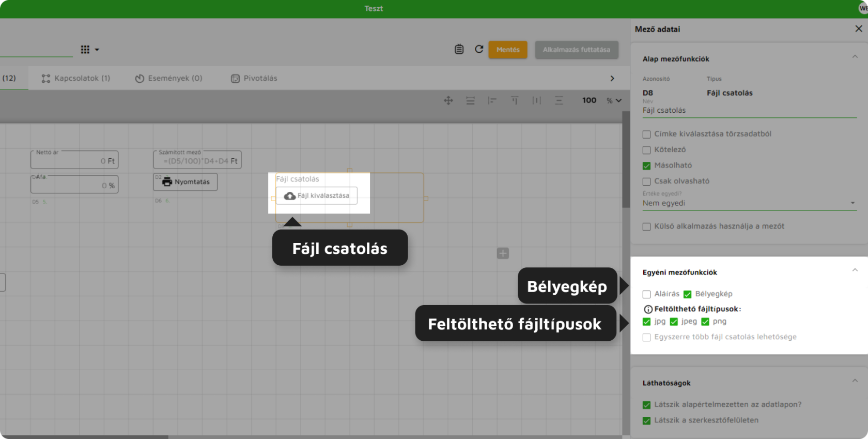
Task: Distribute fields horizontally with the spacing icon
Action: (537, 100)
